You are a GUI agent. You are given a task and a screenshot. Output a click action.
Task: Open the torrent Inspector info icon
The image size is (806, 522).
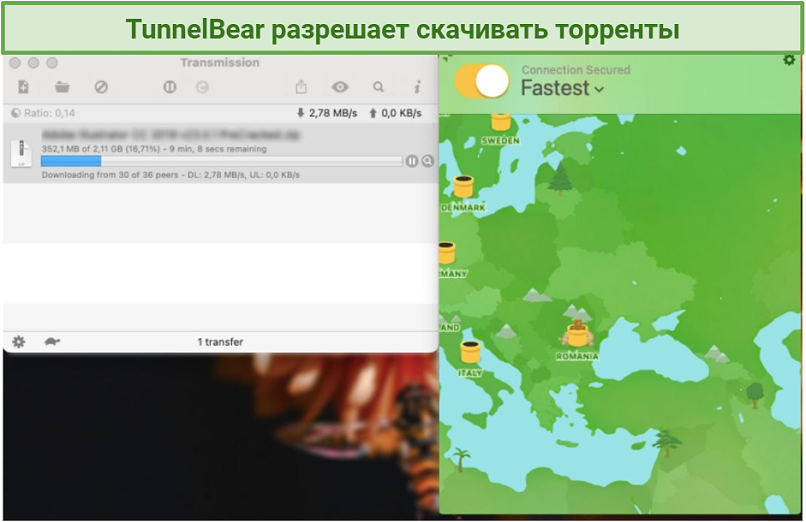coord(417,87)
